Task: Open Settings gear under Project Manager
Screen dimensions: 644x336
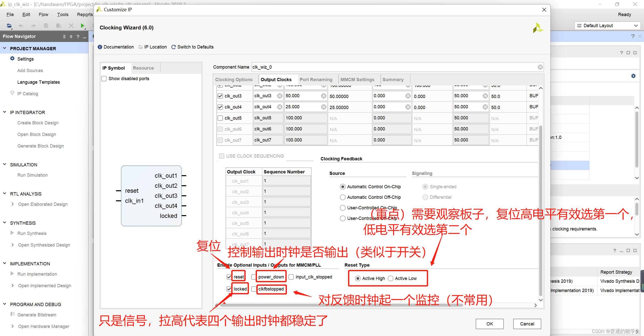Action: pos(12,59)
